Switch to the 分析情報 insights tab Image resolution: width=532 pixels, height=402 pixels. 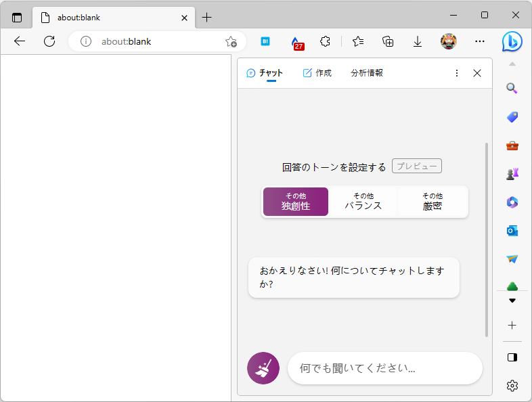click(367, 73)
